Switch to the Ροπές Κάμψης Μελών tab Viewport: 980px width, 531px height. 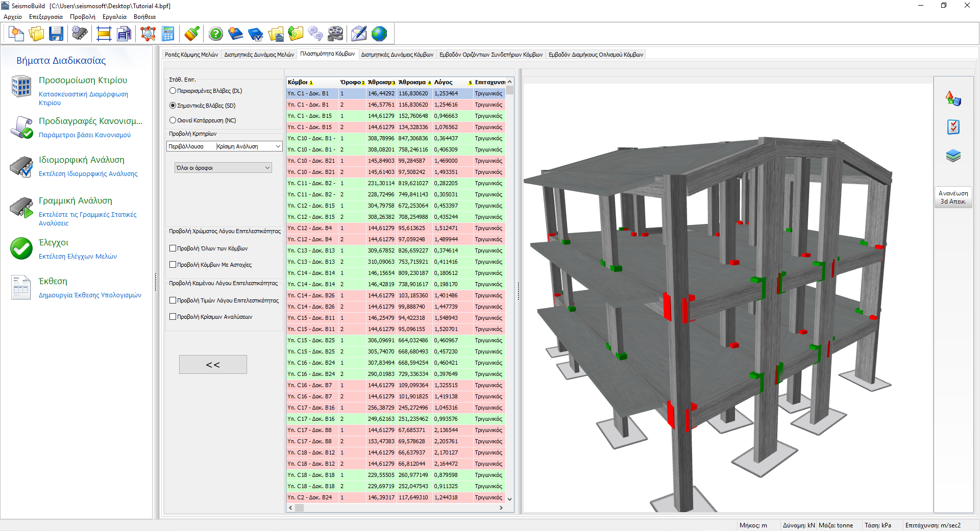[x=191, y=55]
